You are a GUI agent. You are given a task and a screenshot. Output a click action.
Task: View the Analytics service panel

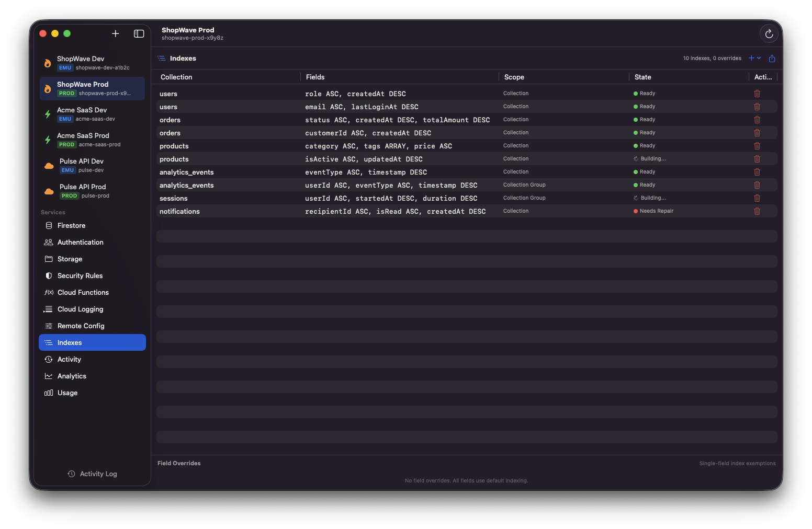tap(72, 376)
